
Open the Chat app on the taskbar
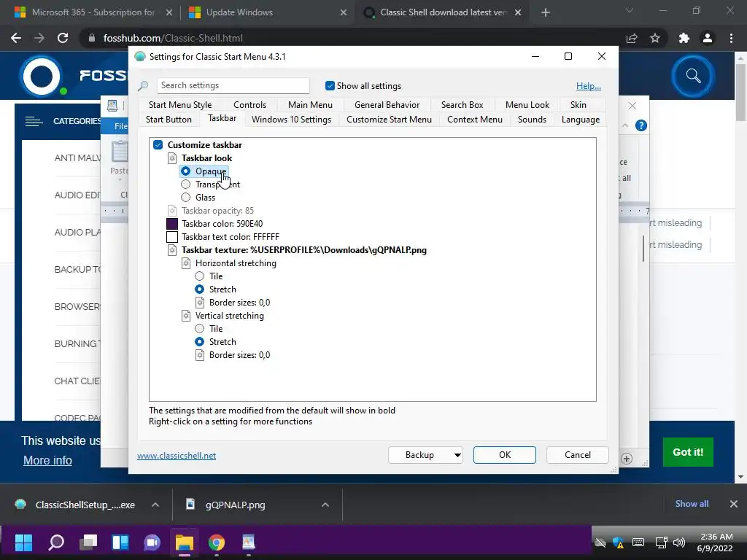click(x=152, y=542)
